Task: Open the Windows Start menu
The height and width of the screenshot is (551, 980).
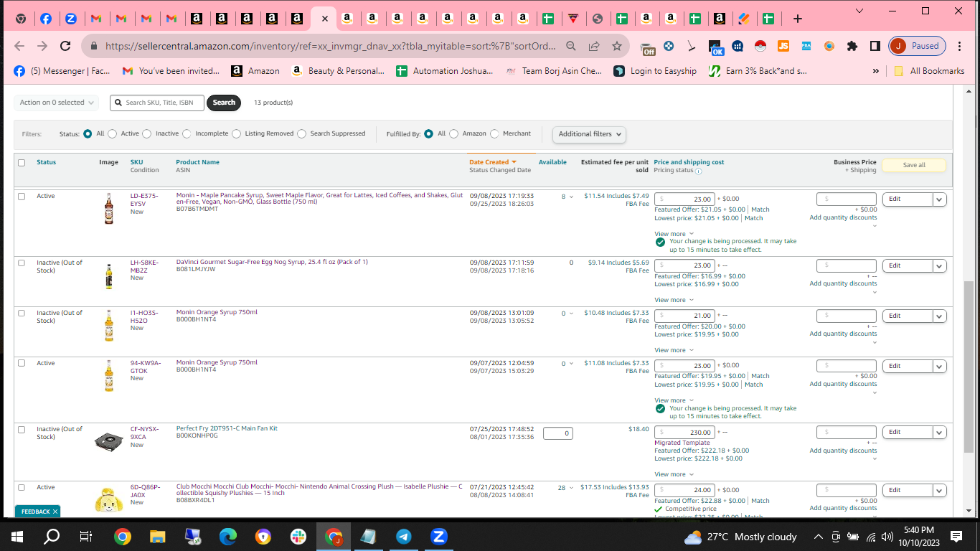Action: (x=17, y=536)
